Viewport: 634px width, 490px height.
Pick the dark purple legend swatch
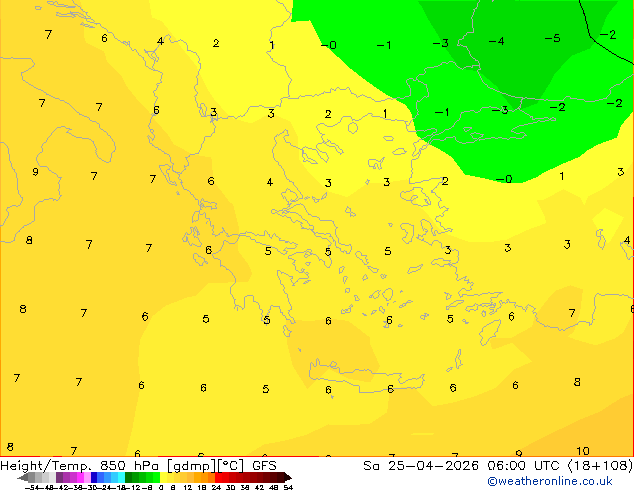(59, 478)
